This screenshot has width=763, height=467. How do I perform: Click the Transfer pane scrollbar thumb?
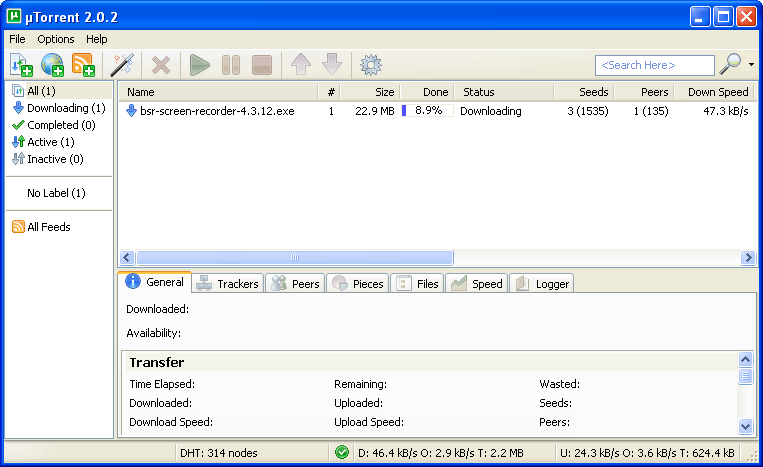point(745,376)
